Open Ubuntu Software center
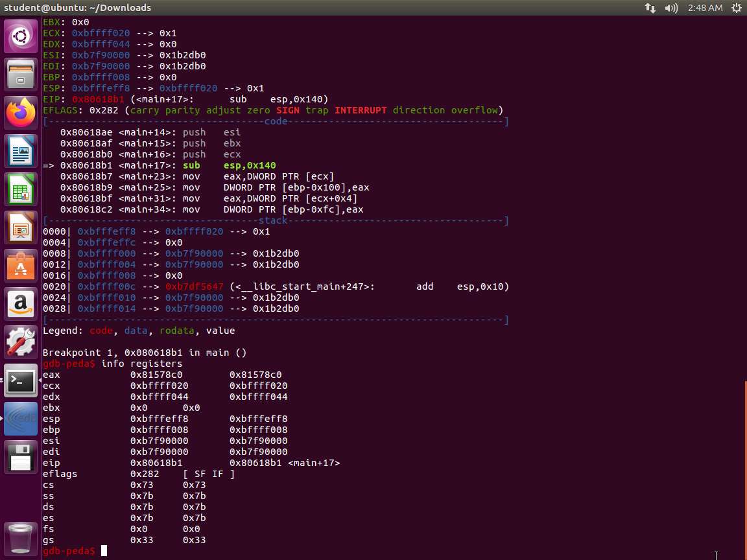Image resolution: width=747 pixels, height=560 pixels. pyautogui.click(x=21, y=266)
